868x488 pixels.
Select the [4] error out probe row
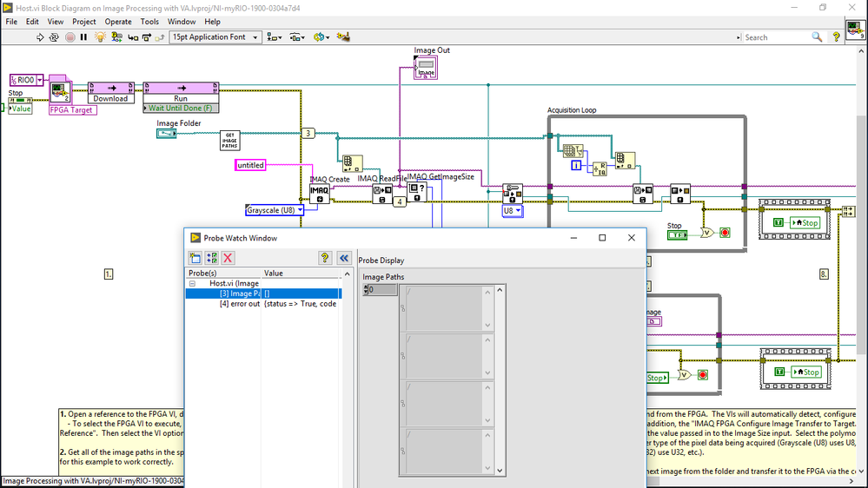point(263,304)
